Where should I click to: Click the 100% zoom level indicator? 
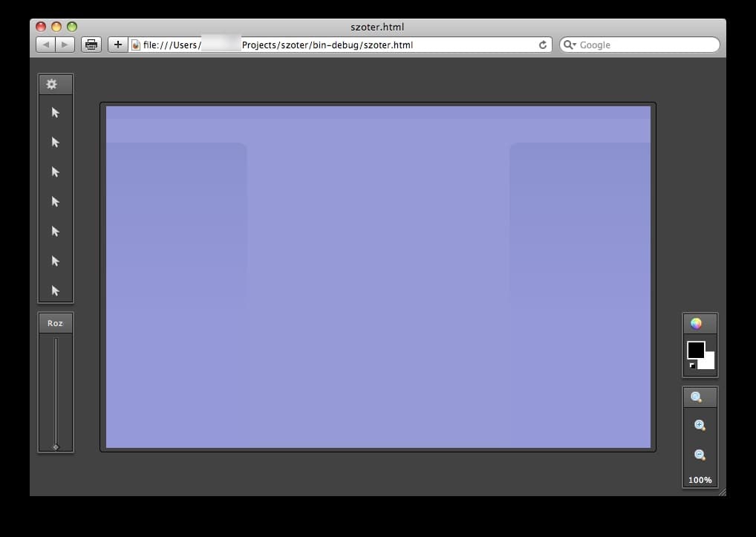[699, 480]
